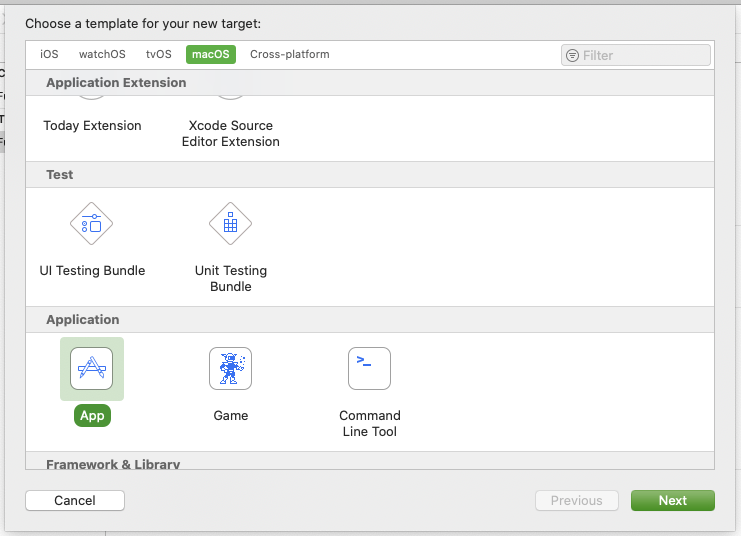Select the Unit Testing Bundle icon
Image resolution: width=741 pixels, height=536 pixels.
coord(230,224)
